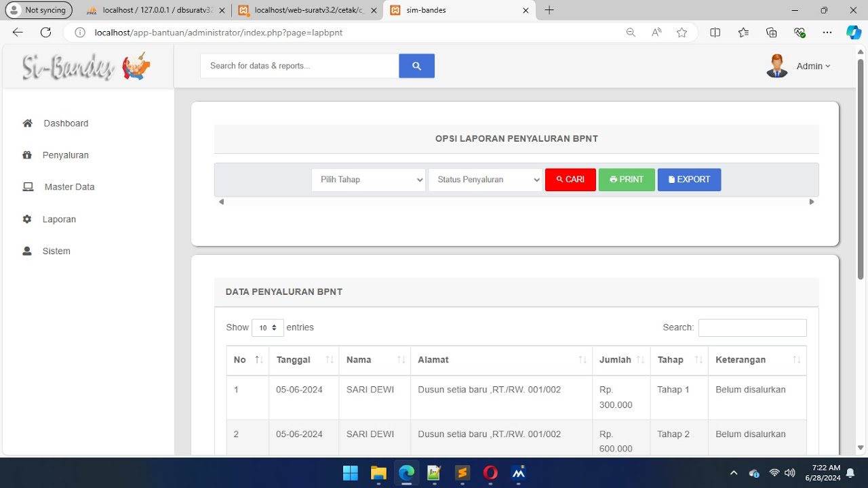
Task: Refresh the page with the reload icon
Action: click(x=45, y=33)
